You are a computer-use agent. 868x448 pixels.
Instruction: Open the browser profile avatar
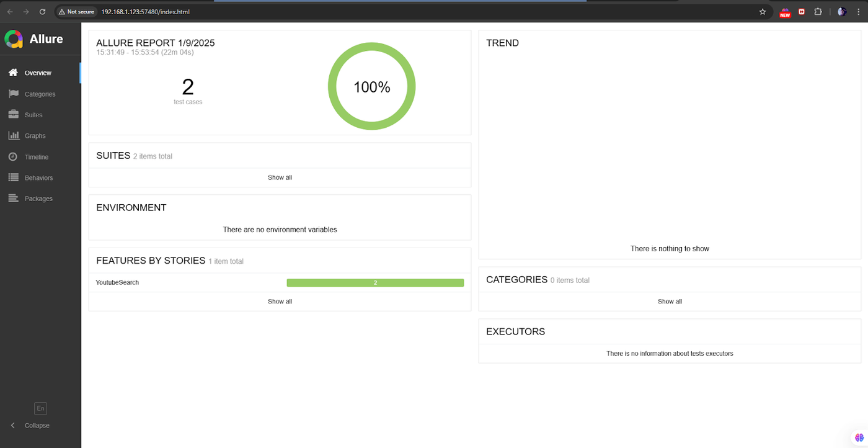pyautogui.click(x=842, y=12)
